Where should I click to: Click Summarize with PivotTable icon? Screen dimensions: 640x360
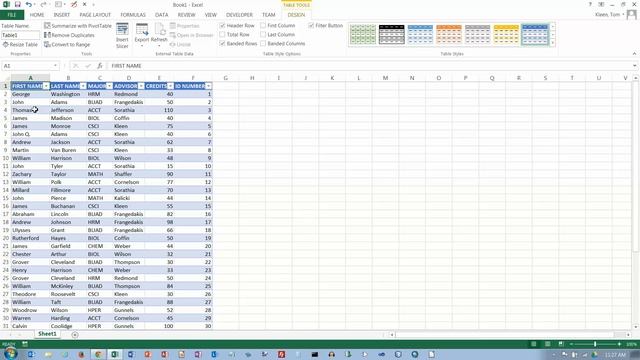(47, 26)
